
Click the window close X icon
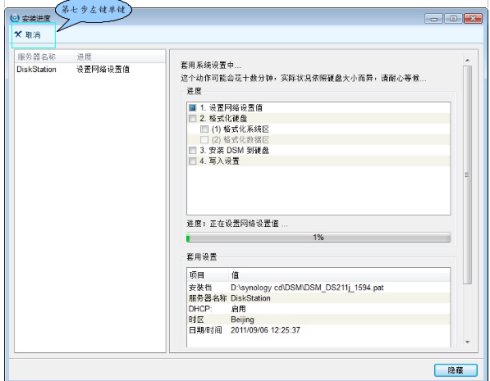click(x=473, y=19)
